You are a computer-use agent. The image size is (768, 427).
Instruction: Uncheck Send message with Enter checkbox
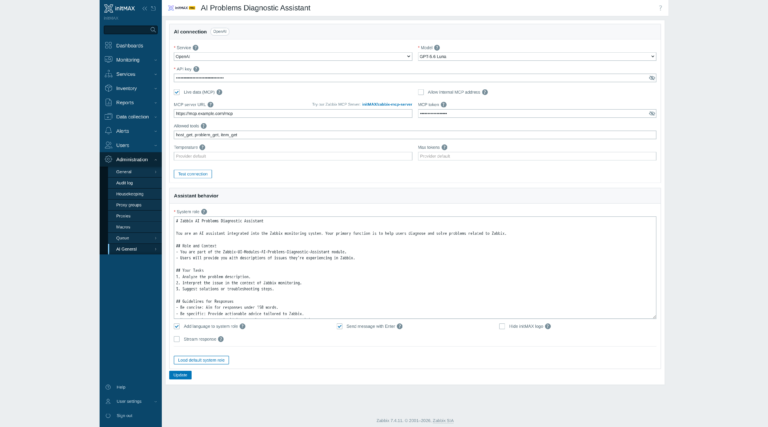339,326
